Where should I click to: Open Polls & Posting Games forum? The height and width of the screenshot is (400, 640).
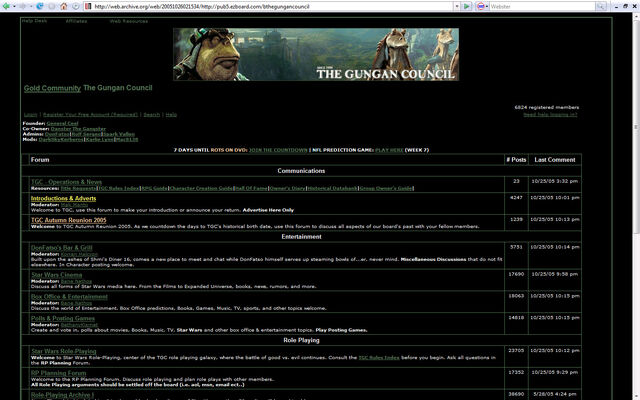(x=63, y=318)
